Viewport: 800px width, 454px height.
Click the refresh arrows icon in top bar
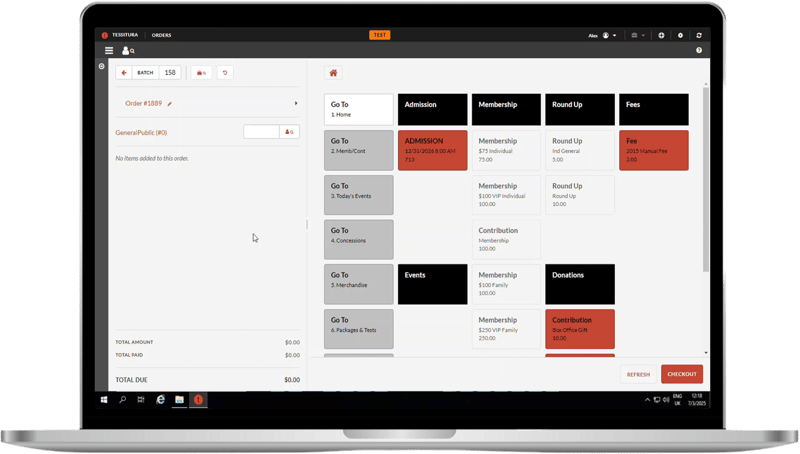pyautogui.click(x=699, y=35)
